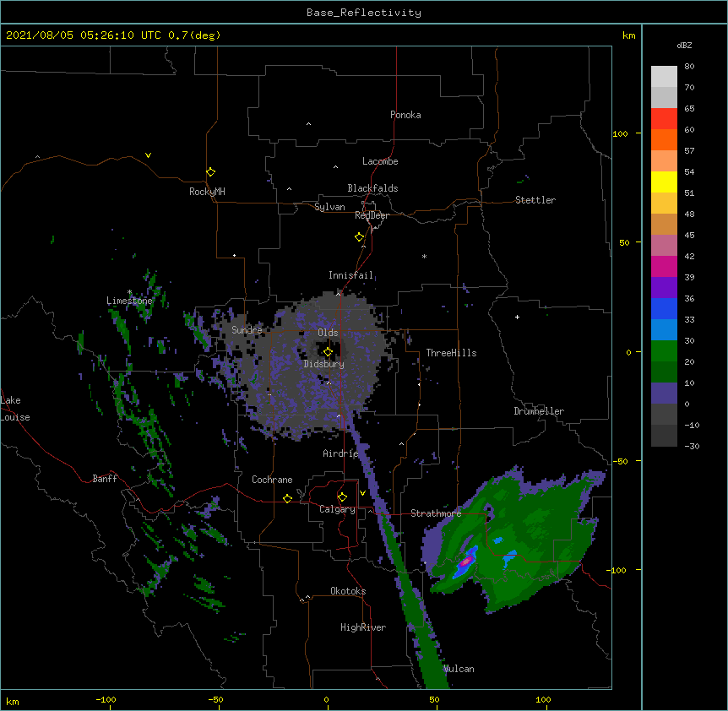The width and height of the screenshot is (728, 711).
Task: Click the Didsbury city label
Action: point(324,364)
